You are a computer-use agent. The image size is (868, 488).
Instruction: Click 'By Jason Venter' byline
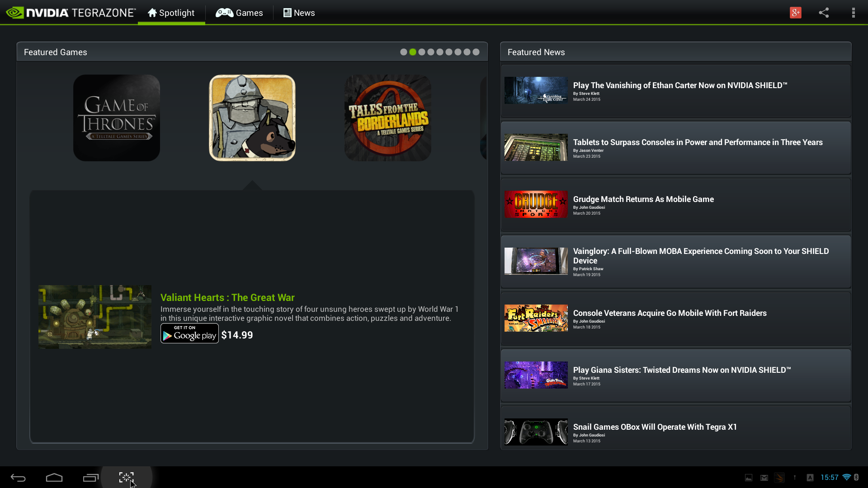[588, 150]
